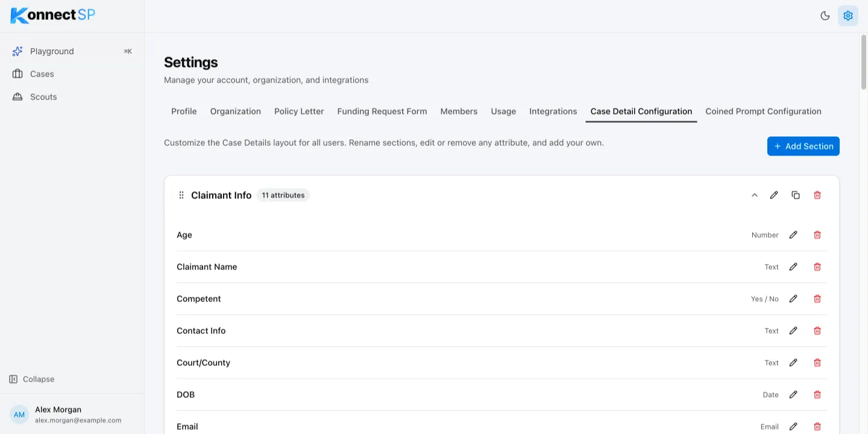Click the KonnectSP logo
The height and width of the screenshot is (434, 868).
pos(53,15)
